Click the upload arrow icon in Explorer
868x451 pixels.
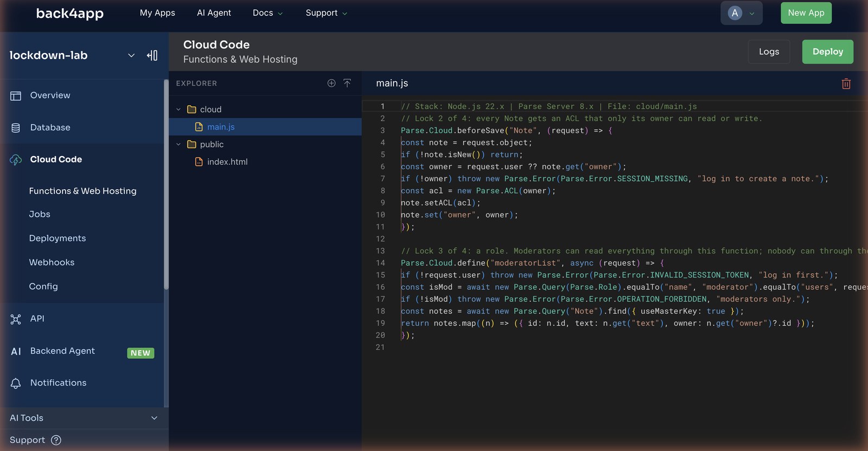pos(347,83)
